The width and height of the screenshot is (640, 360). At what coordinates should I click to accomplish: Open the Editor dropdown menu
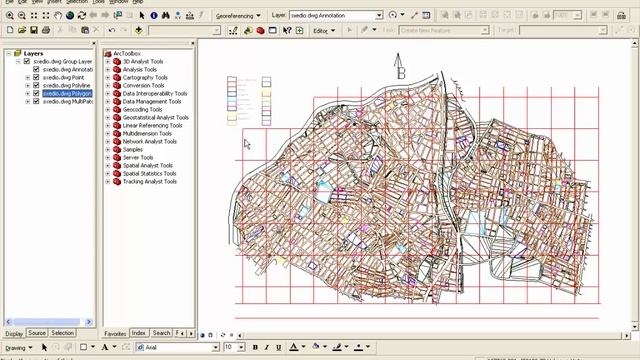point(324,31)
